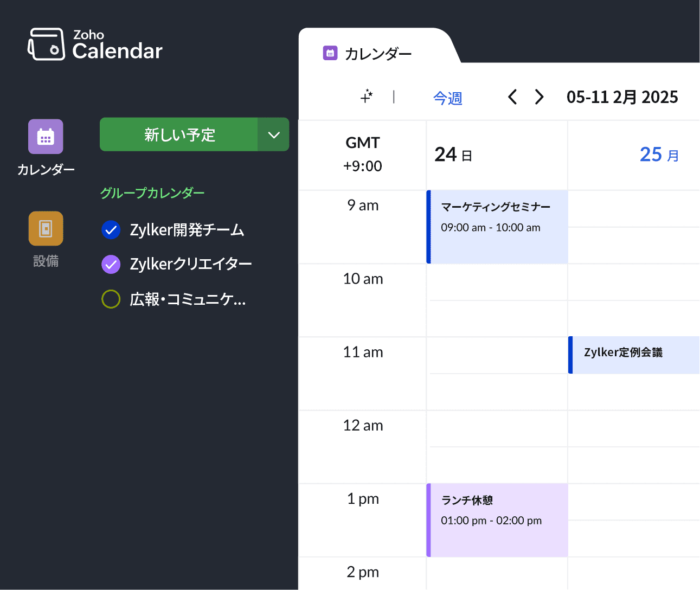Uncheck the Zylker開発チーム calendar
This screenshot has width=700, height=590.
(111, 229)
